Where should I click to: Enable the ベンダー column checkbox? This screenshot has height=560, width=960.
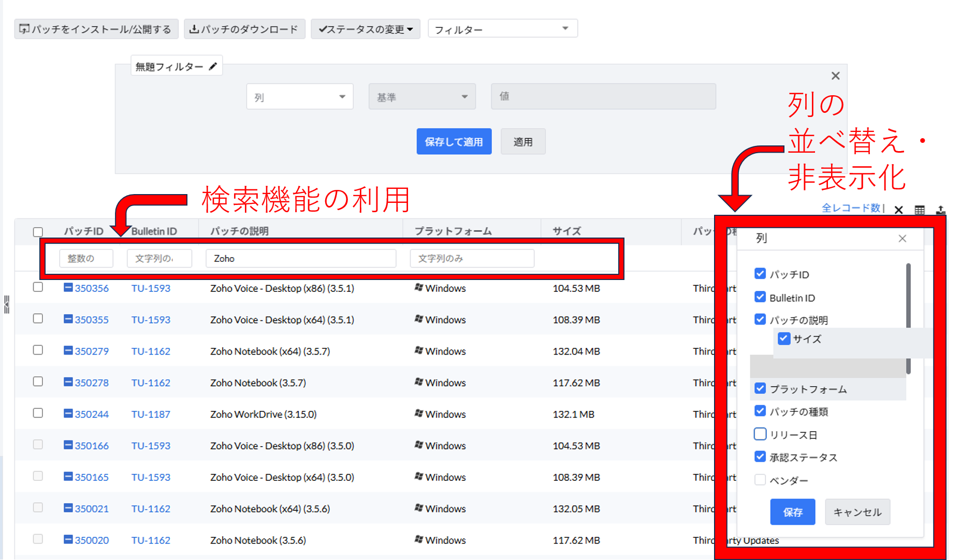click(x=760, y=480)
